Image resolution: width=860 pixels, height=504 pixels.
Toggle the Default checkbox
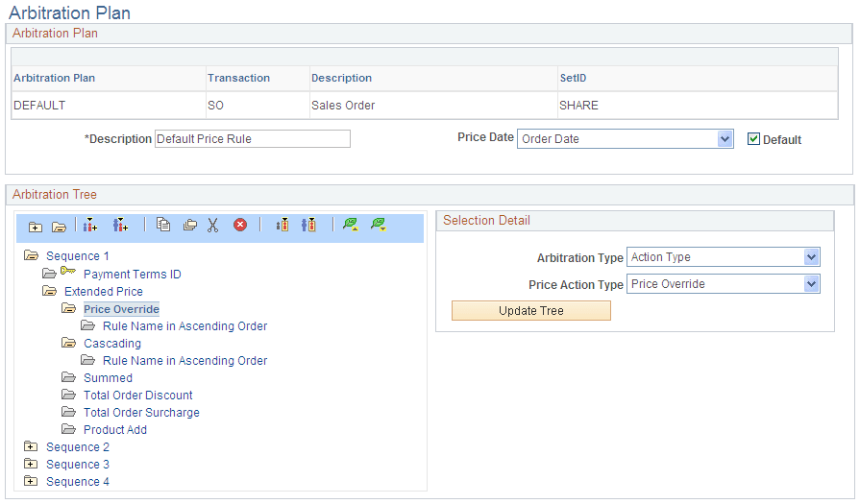click(753, 139)
